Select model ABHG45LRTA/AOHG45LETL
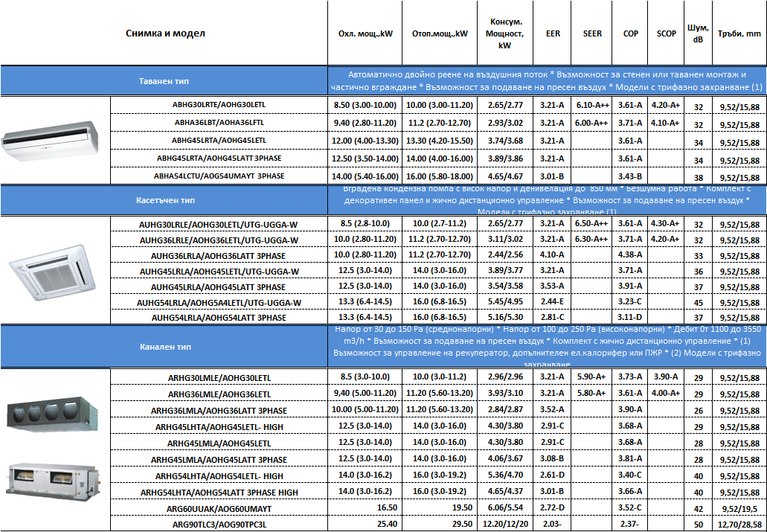The height and width of the screenshot is (532, 767). (219, 140)
